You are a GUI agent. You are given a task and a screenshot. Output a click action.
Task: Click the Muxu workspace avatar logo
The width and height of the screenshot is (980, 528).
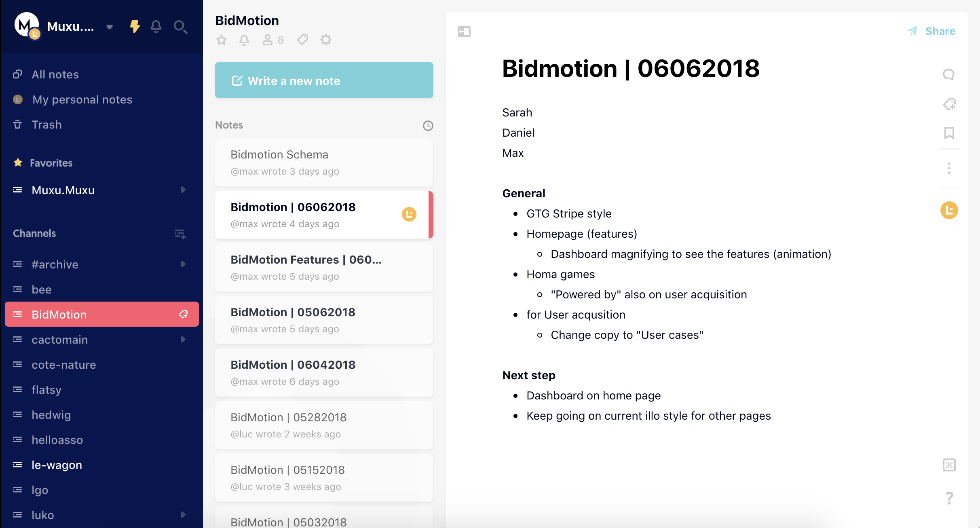(x=27, y=25)
